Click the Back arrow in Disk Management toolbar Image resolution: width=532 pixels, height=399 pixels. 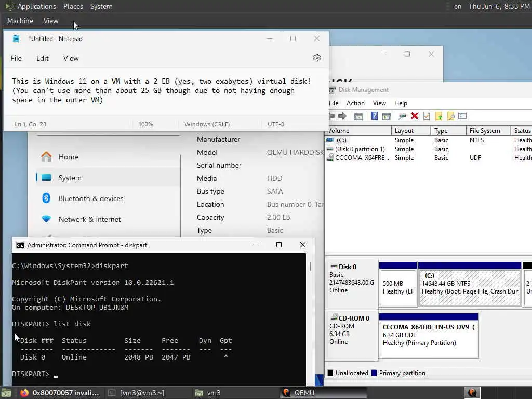(x=331, y=116)
